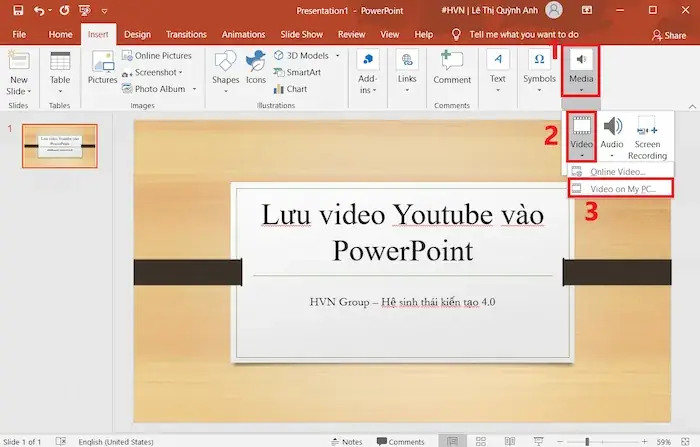Click the 59% zoom level
Screen dimensions: 700x447
(663, 442)
